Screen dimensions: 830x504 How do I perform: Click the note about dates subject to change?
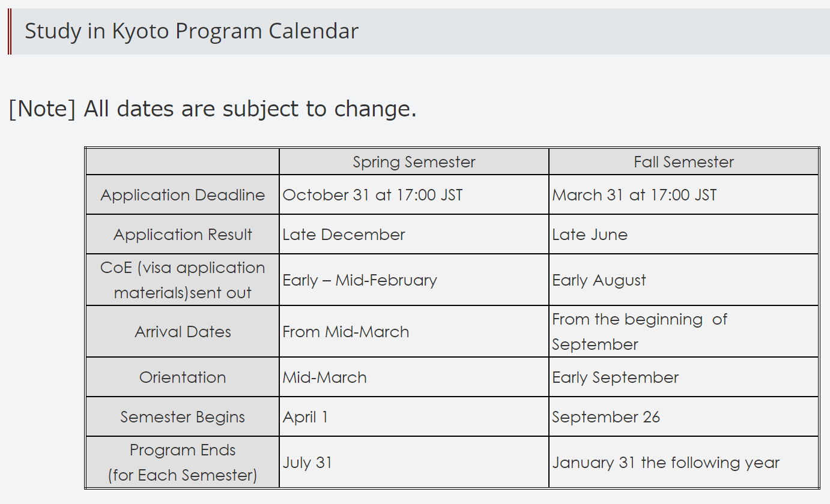click(x=213, y=109)
